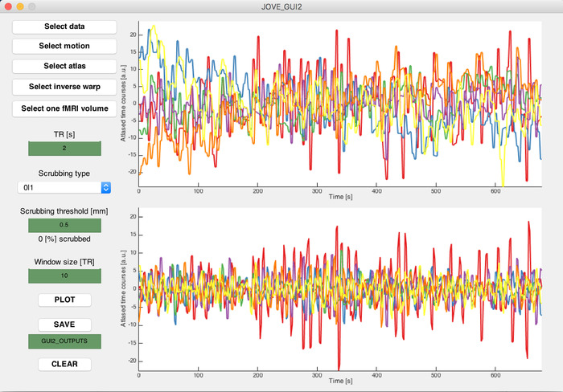Focus the TR [s] input field

[64, 149]
